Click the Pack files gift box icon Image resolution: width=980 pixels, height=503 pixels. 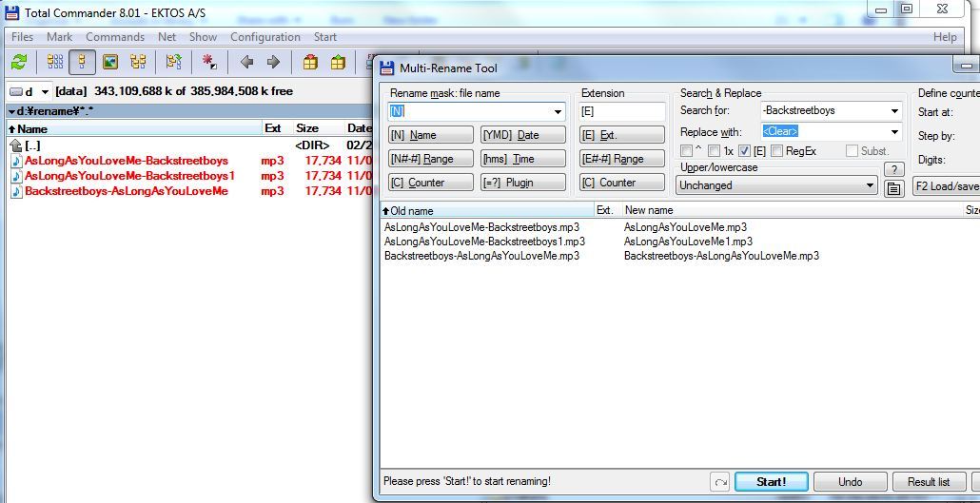pos(310,62)
